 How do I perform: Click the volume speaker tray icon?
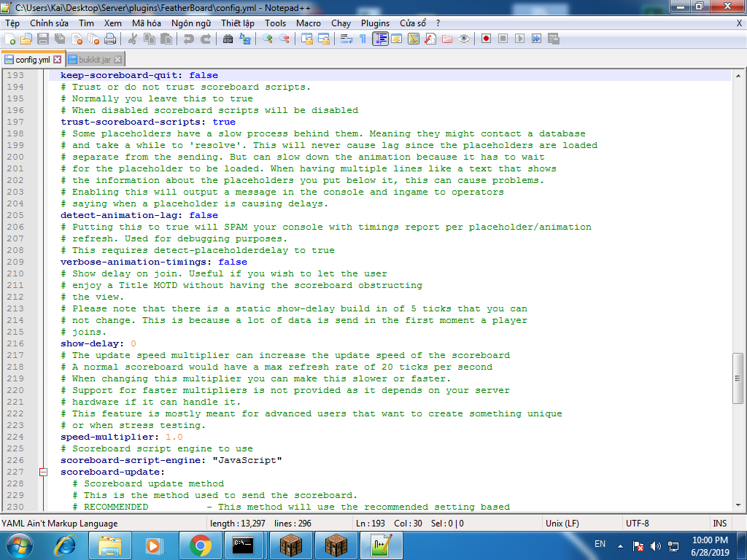[x=656, y=545]
